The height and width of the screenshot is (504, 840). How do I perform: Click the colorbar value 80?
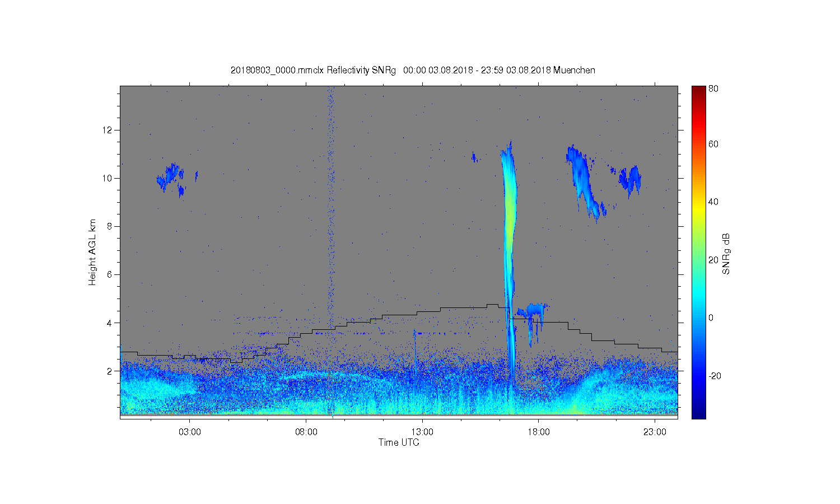coord(713,88)
